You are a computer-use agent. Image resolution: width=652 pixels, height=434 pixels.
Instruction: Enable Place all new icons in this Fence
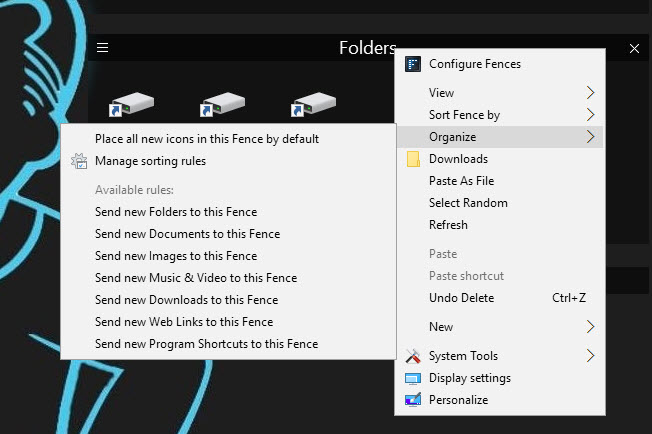point(228,139)
